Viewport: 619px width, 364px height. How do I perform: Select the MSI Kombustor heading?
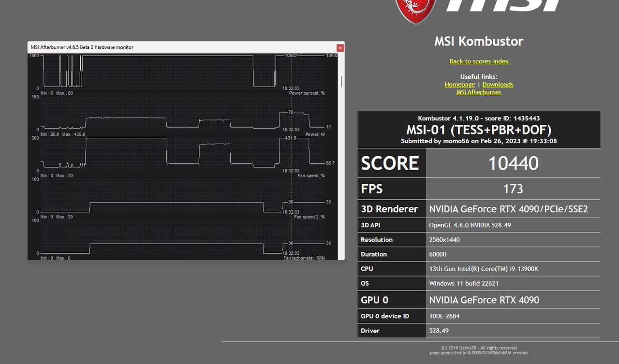[x=479, y=42]
